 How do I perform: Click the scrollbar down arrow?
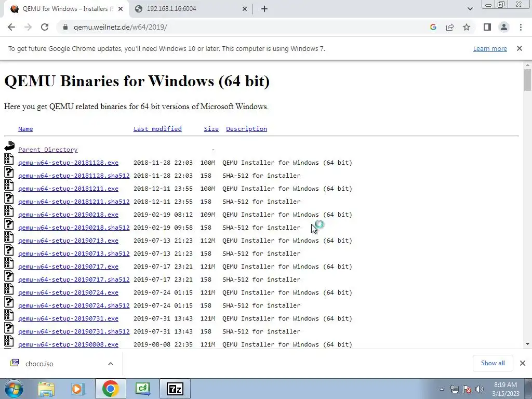(527, 344)
